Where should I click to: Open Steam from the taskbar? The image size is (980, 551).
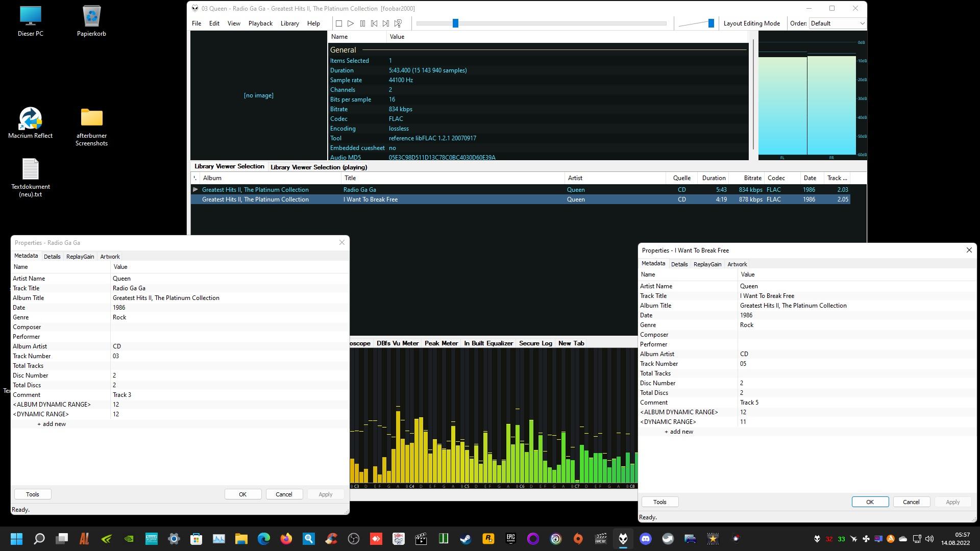[465, 539]
